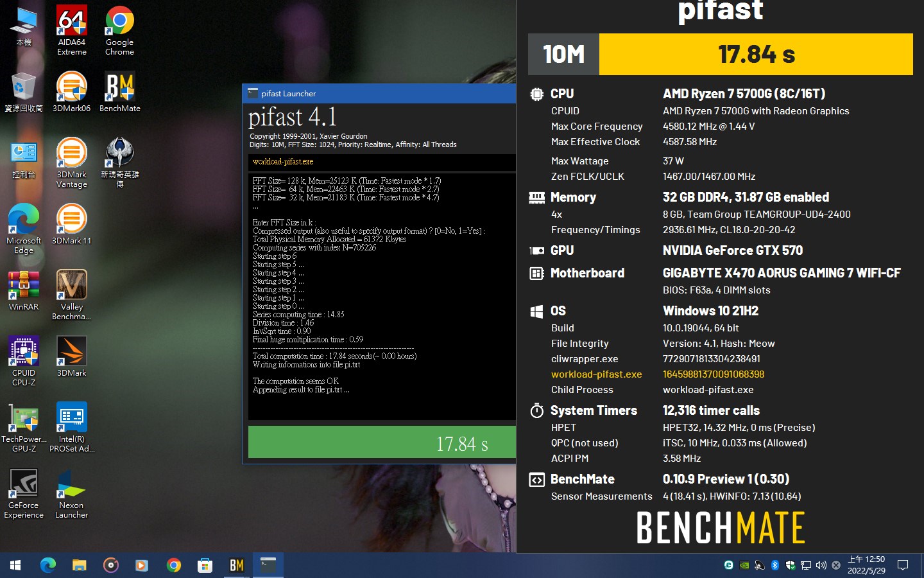The height and width of the screenshot is (578, 924).
Task: Click the CPU chip icon in BenchMate
Action: coord(537,94)
